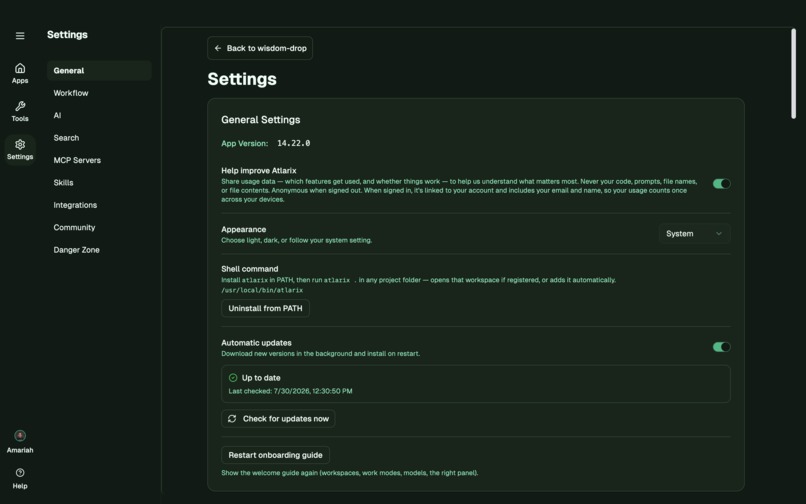
Task: Open MCP Servers settings section
Action: click(99, 160)
